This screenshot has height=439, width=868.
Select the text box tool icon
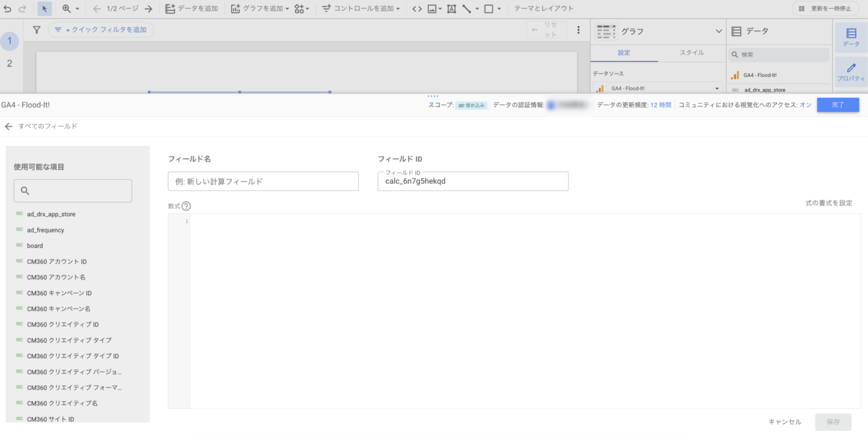[451, 8]
